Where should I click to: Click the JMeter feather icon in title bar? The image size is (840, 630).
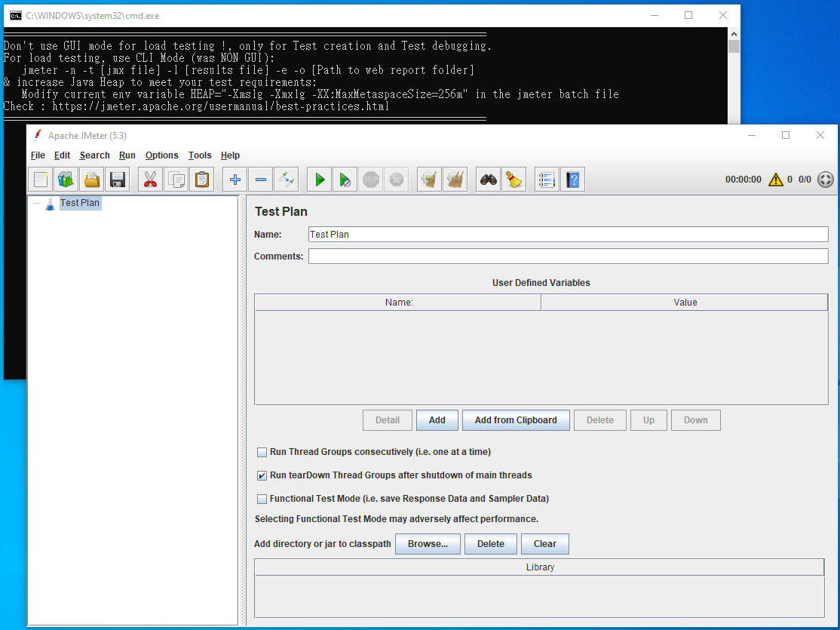38,135
